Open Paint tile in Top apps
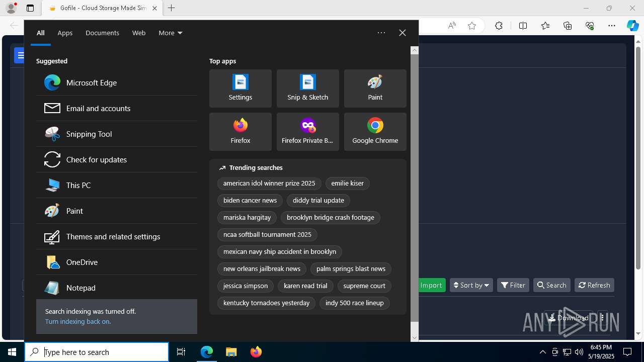The height and width of the screenshot is (362, 644). 375,88
